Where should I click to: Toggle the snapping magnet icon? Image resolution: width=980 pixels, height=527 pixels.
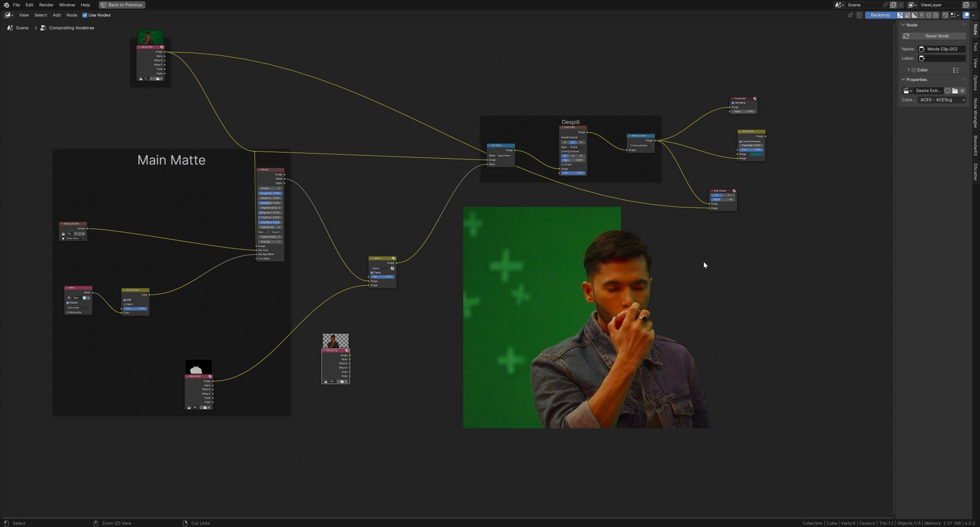(945, 15)
